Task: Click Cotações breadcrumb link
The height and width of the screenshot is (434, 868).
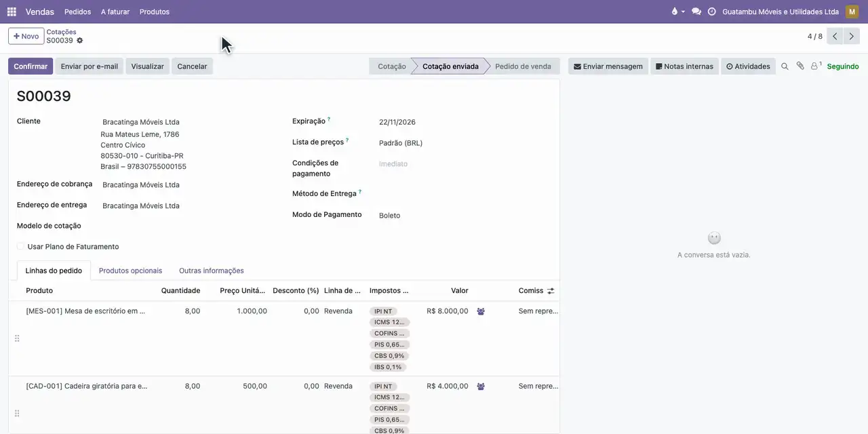Action: click(x=61, y=32)
